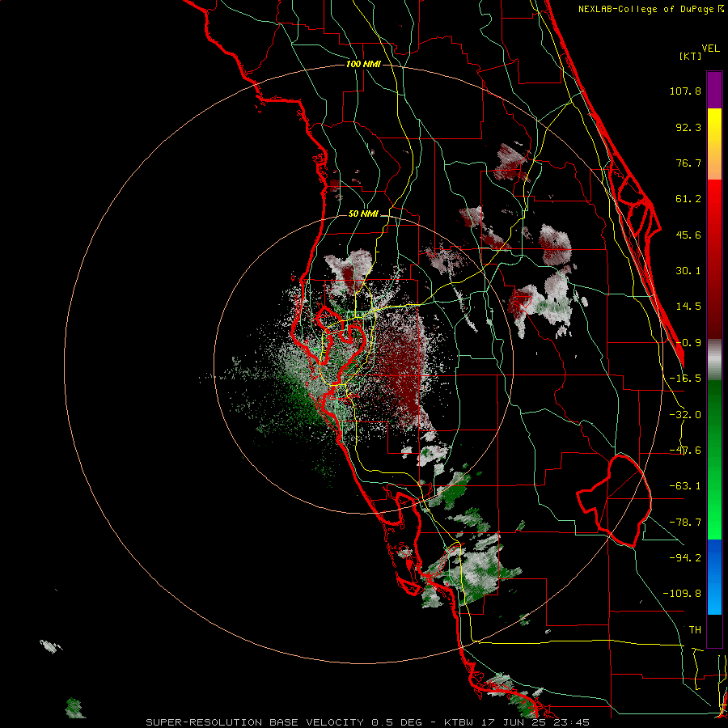The height and width of the screenshot is (728, 728).
Task: Select the 76.7 legend value
Action: (688, 163)
